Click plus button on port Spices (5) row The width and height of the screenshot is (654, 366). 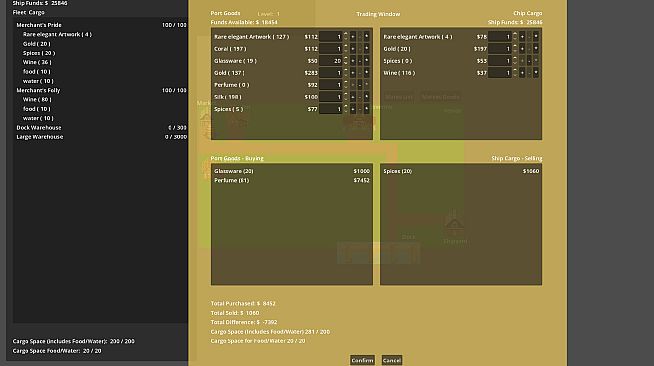click(x=353, y=109)
